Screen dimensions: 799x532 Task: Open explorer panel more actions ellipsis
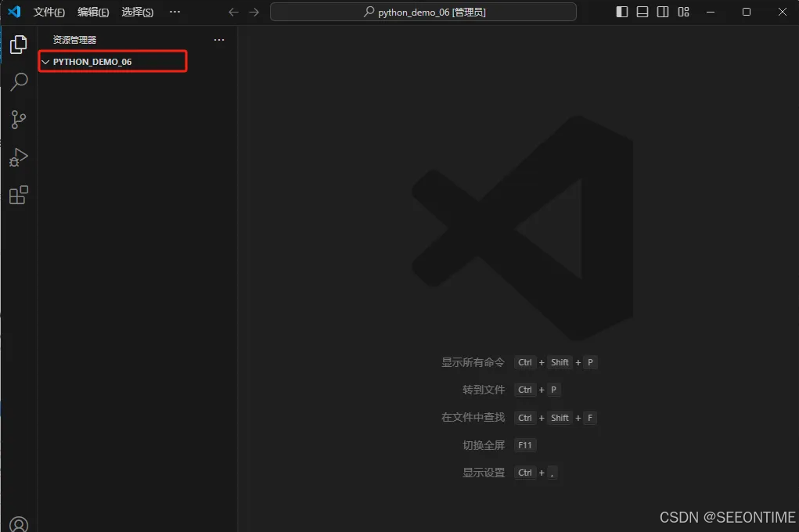tap(219, 40)
